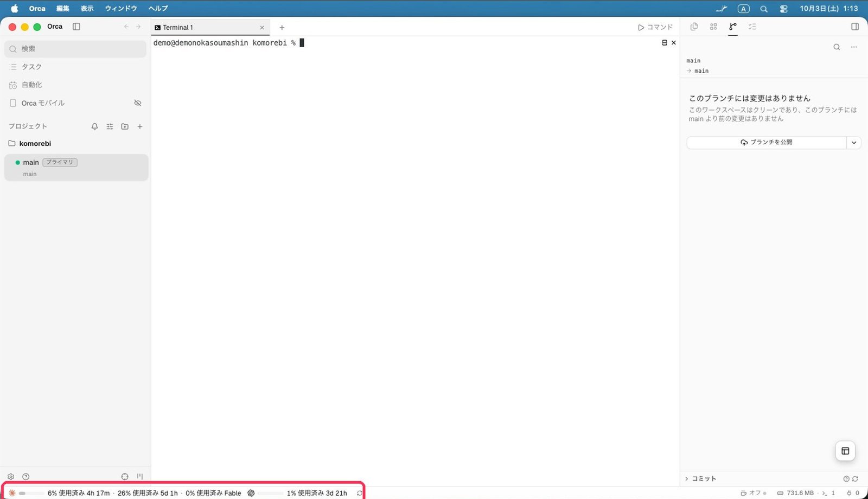868x499 pixels.
Task: Open the 編集 menu
Action: point(63,8)
